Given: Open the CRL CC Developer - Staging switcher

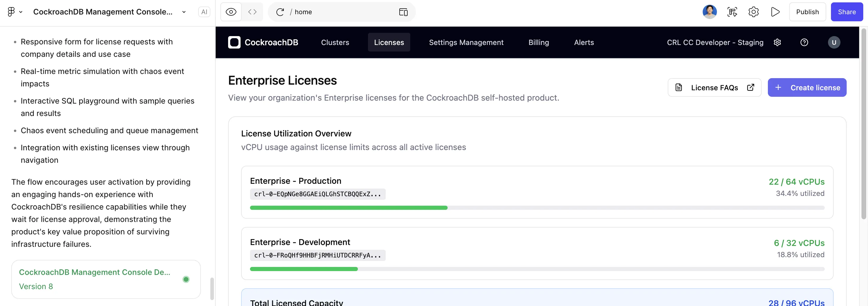Looking at the screenshot, I should tap(715, 42).
